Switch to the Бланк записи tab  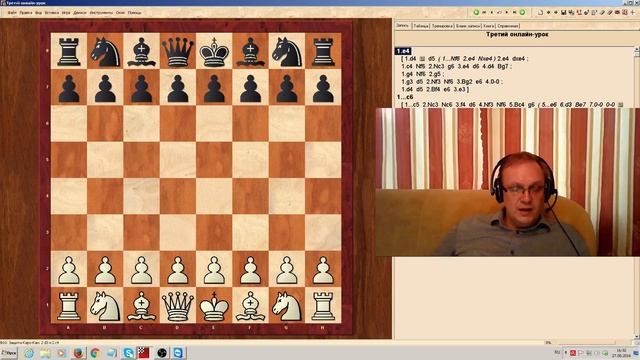point(468,26)
